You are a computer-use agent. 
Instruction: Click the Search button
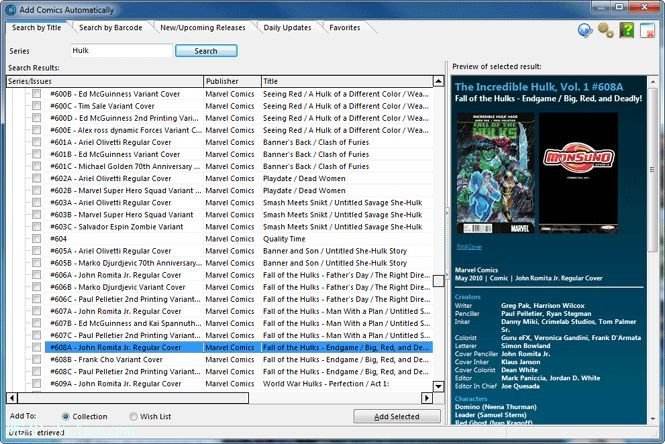[x=206, y=51]
